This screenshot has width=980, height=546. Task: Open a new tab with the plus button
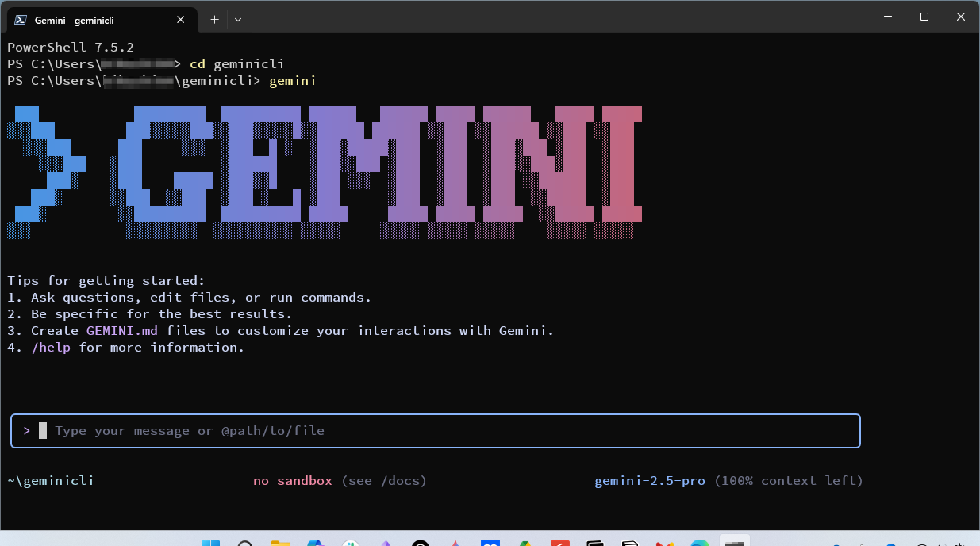[213, 19]
